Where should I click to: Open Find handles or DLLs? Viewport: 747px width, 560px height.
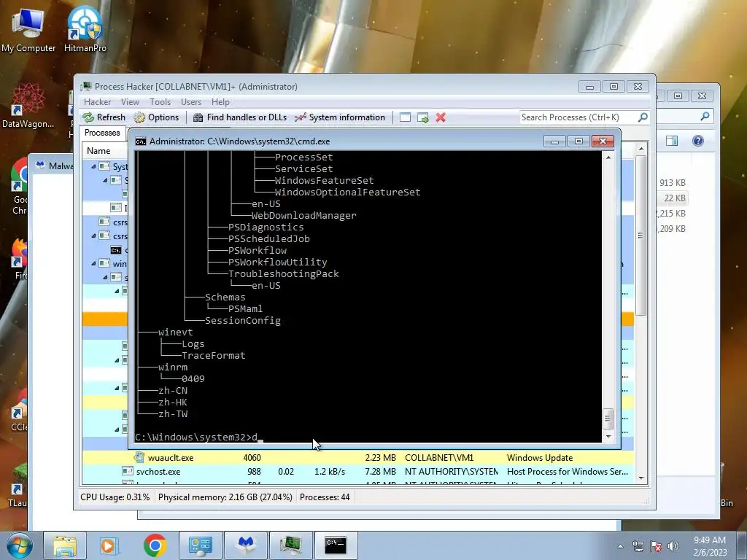coord(239,117)
